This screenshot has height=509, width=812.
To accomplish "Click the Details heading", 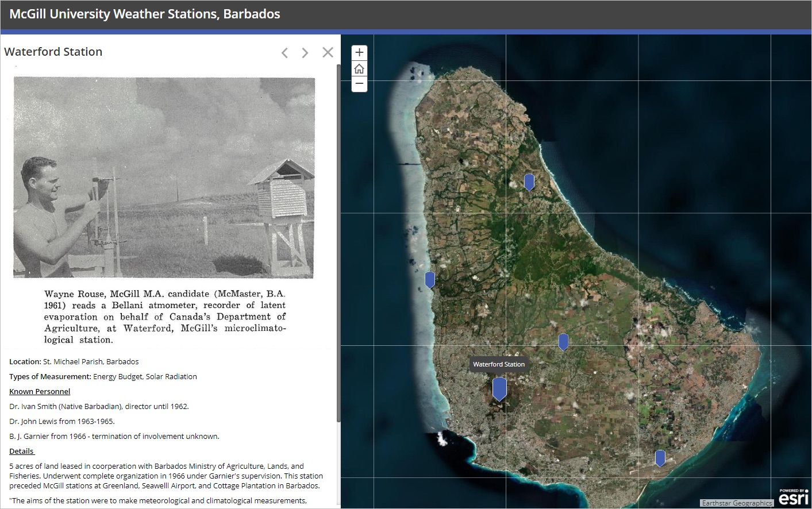I will [22, 451].
